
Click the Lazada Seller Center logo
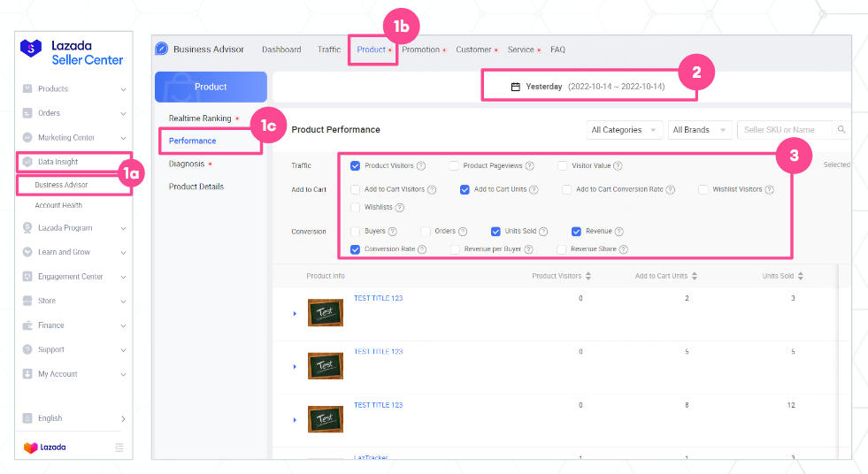[73, 52]
